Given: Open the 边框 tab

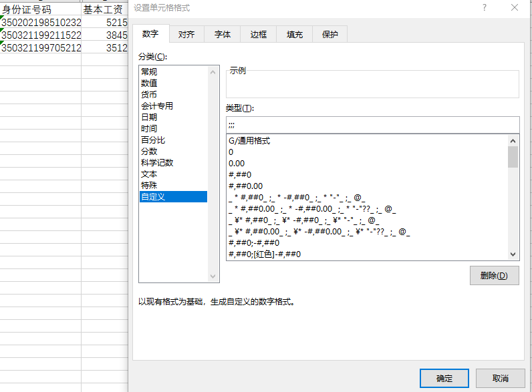Looking at the screenshot, I should 258,34.
